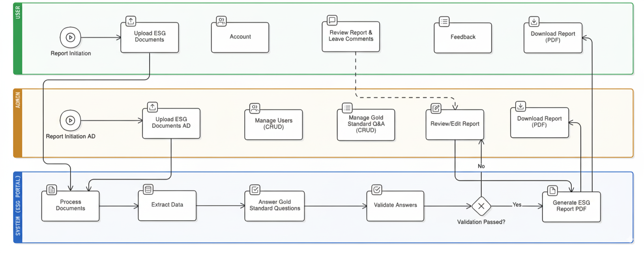Select the Upload ESG Documents AD node
644x253 pixels.
[x=171, y=123]
